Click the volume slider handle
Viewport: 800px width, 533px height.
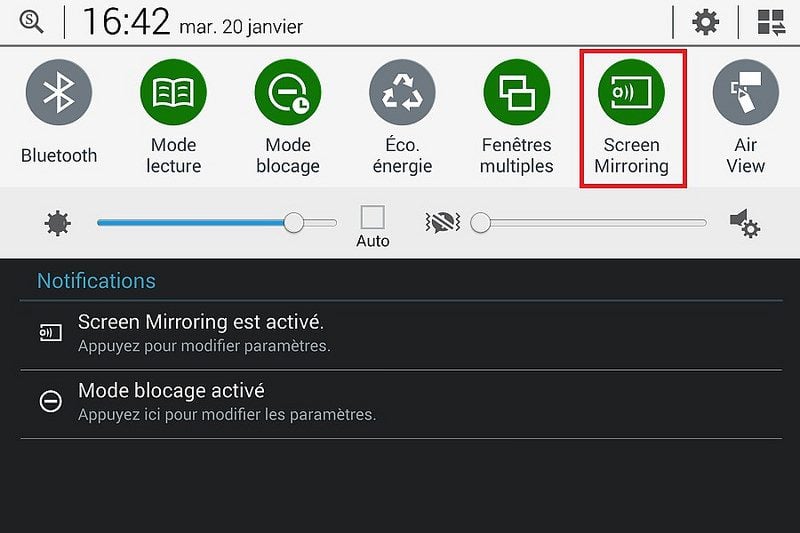(x=480, y=223)
